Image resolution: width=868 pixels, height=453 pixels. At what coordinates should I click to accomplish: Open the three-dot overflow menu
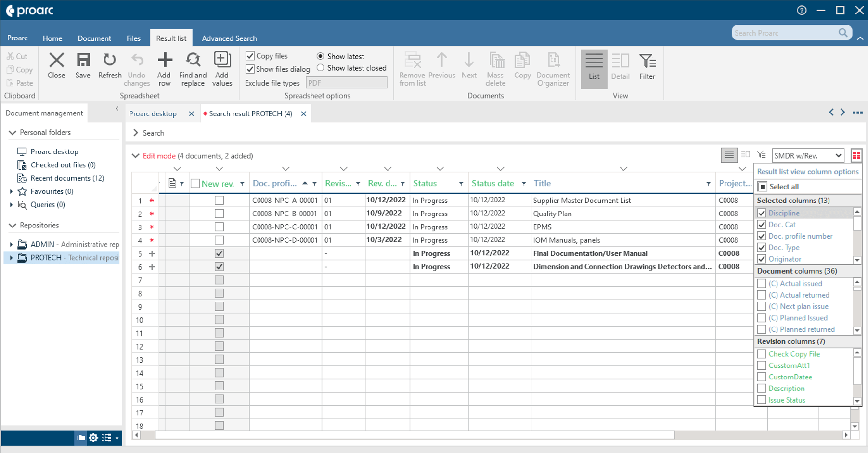click(858, 113)
